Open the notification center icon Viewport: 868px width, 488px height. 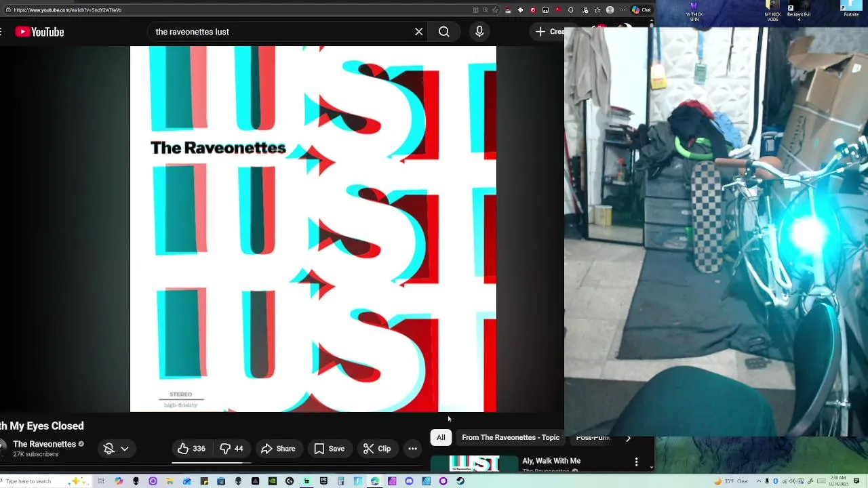click(856, 481)
